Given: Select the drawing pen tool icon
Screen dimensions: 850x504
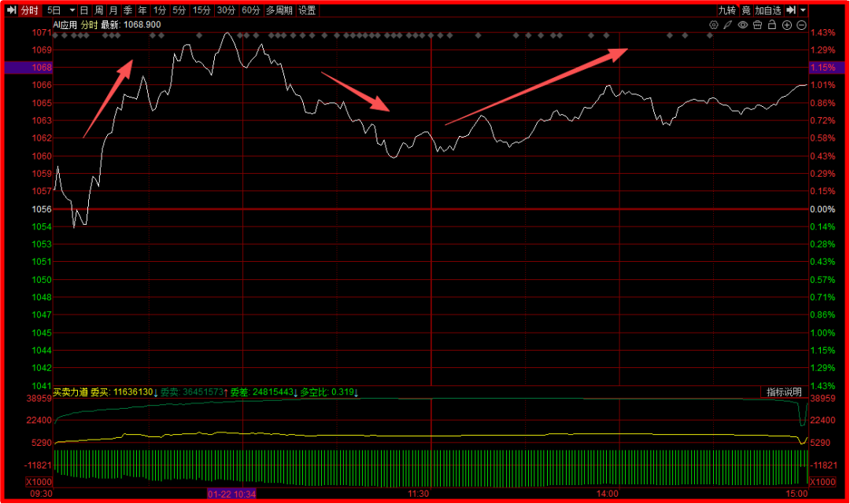Looking at the screenshot, I should click(728, 25).
